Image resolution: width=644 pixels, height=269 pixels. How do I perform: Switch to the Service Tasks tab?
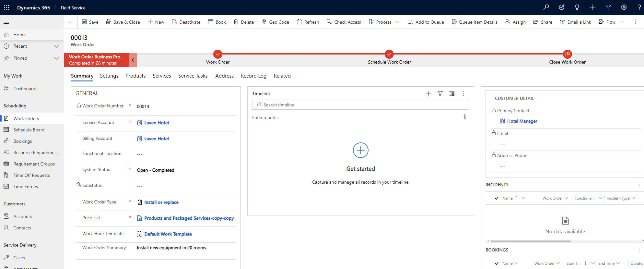[x=193, y=76]
